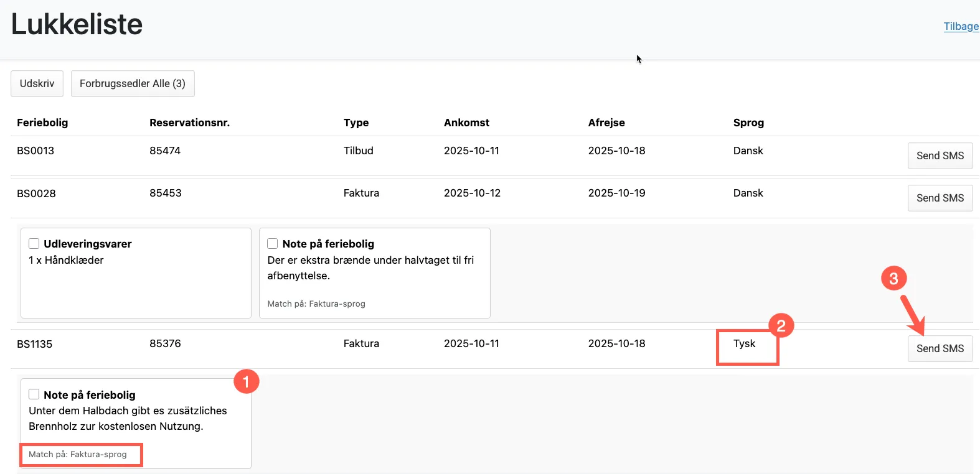Click holiday home code BS0013

pos(35,151)
